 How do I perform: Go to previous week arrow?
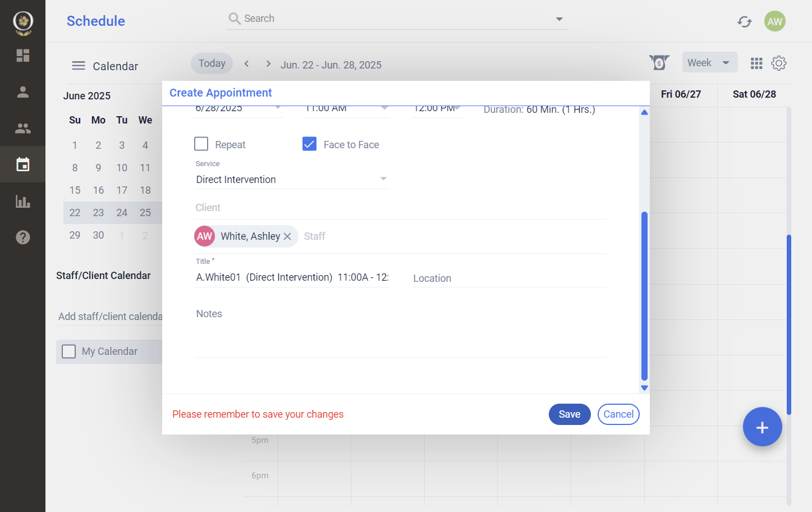click(246, 63)
